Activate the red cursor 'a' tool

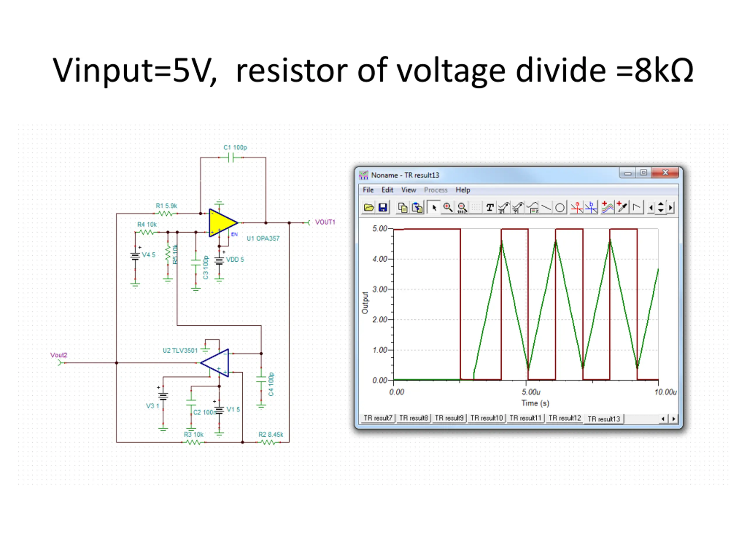pos(577,208)
